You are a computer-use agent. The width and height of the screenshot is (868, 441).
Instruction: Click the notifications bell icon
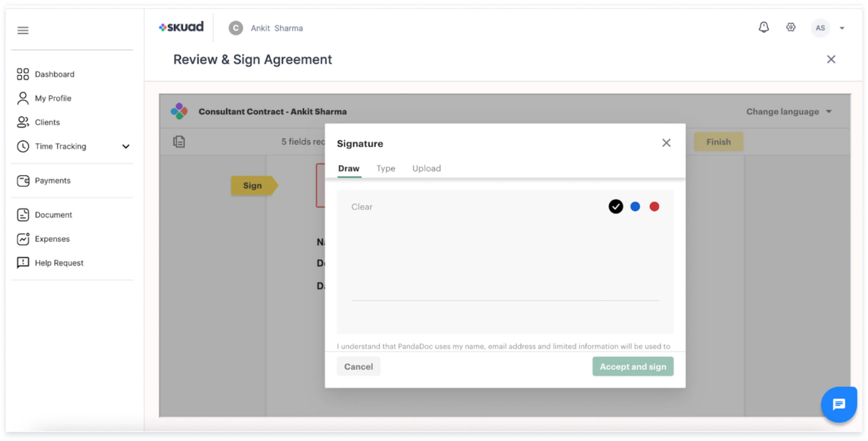tap(763, 27)
